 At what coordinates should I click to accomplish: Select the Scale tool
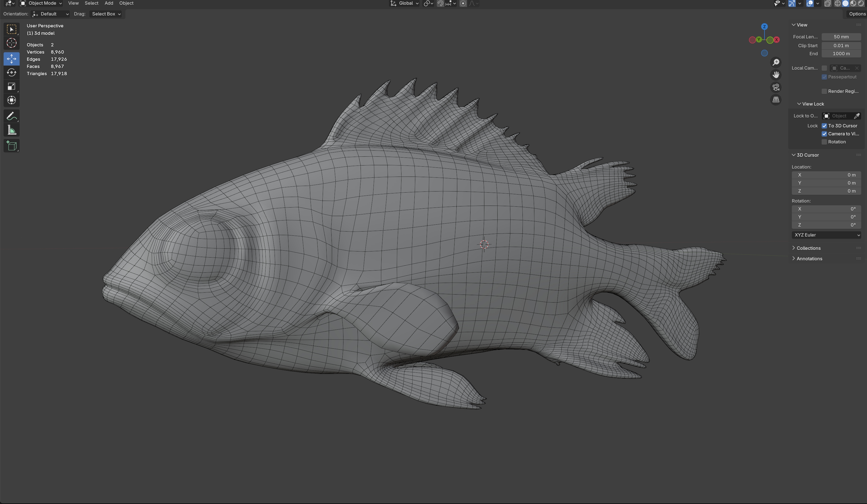coord(11,86)
